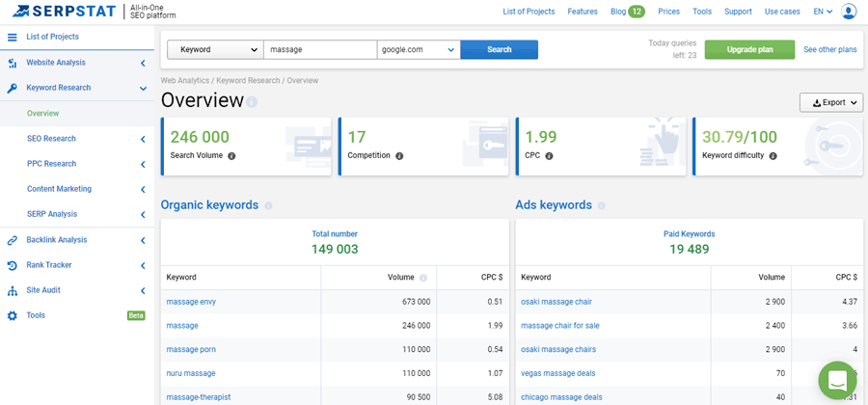Open Blog in top navigation
Screen dimensions: 868x405
[x=618, y=11]
